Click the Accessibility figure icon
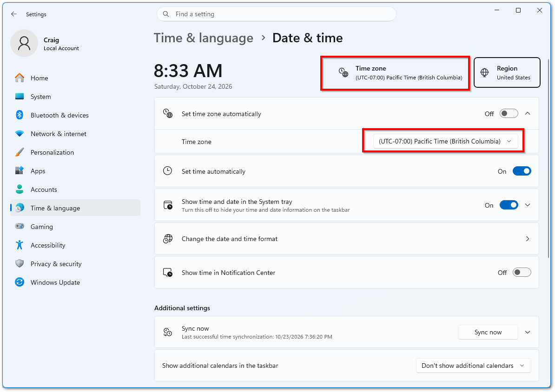The image size is (555, 392). tap(20, 245)
